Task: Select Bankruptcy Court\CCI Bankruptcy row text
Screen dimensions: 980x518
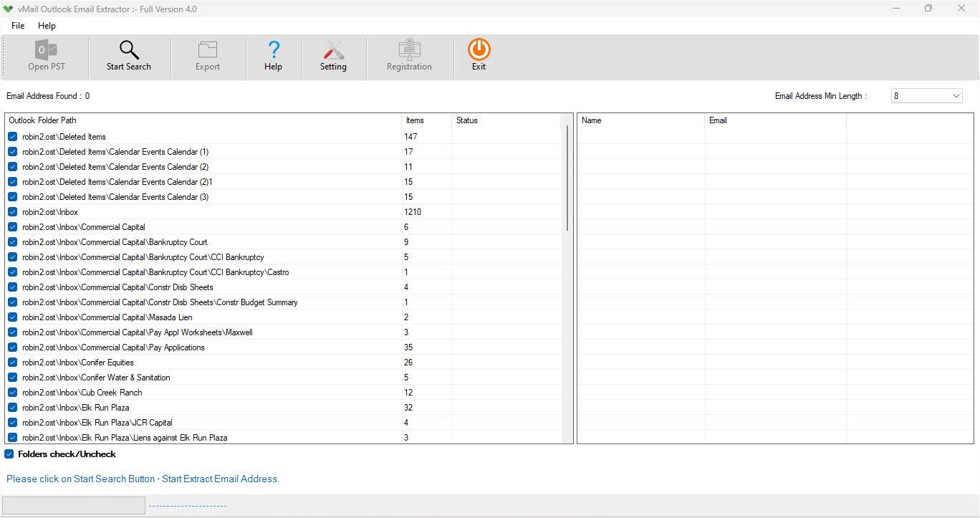Action: click(143, 257)
